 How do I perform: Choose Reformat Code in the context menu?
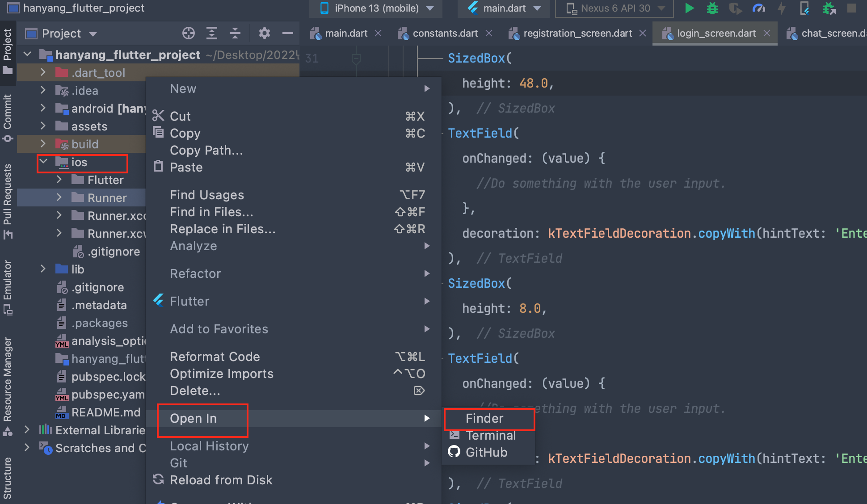click(x=215, y=357)
